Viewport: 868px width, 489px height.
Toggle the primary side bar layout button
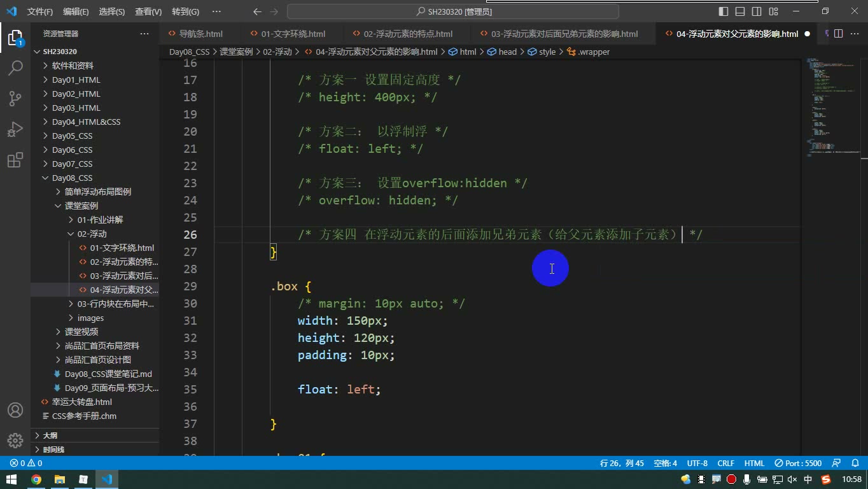point(724,11)
